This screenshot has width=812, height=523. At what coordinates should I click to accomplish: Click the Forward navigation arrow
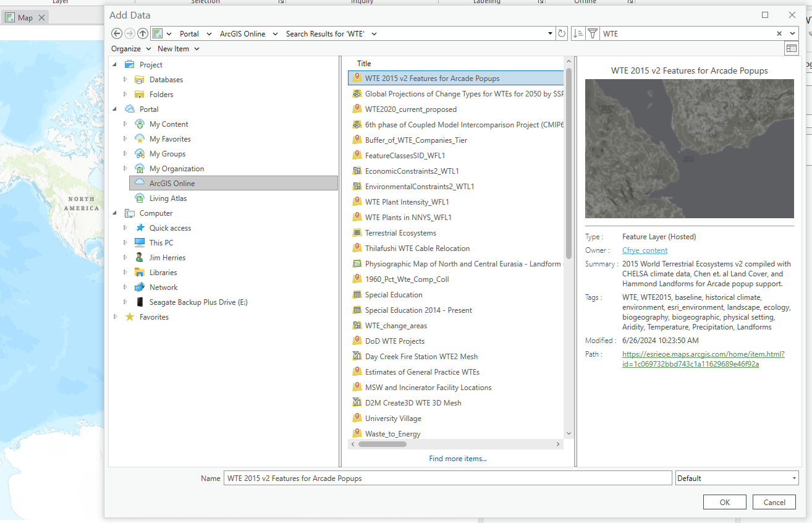[130, 33]
